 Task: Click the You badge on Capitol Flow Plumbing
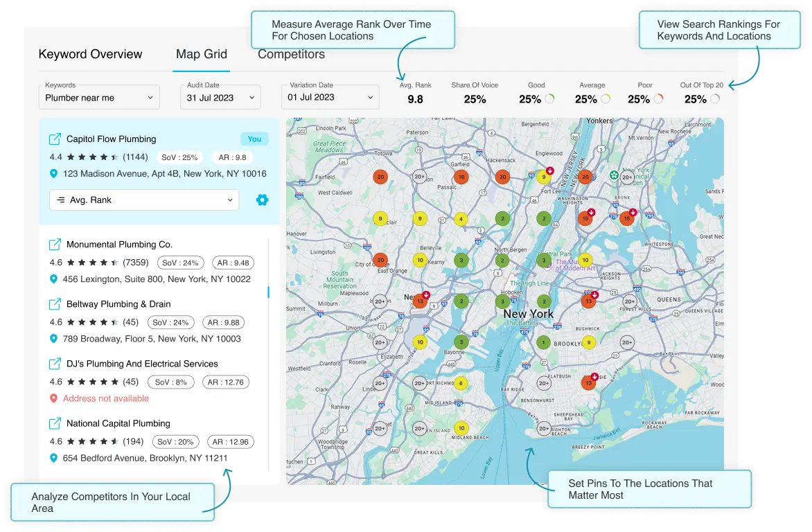coord(254,139)
